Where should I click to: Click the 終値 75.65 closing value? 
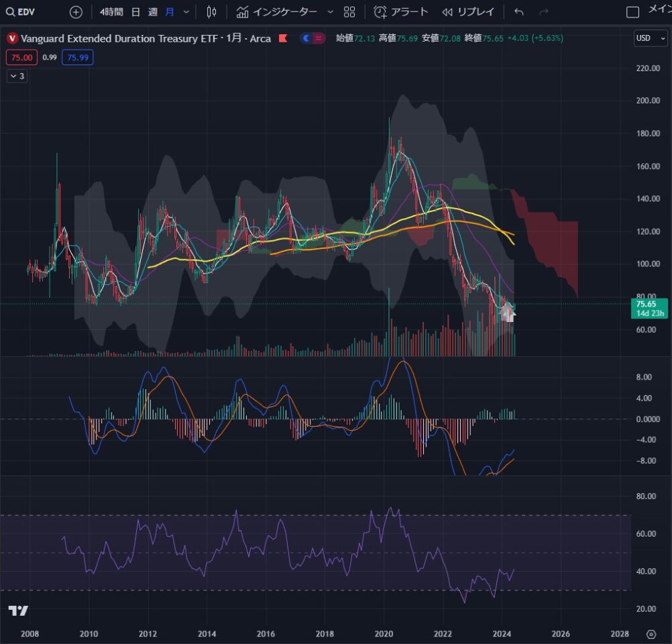point(484,38)
